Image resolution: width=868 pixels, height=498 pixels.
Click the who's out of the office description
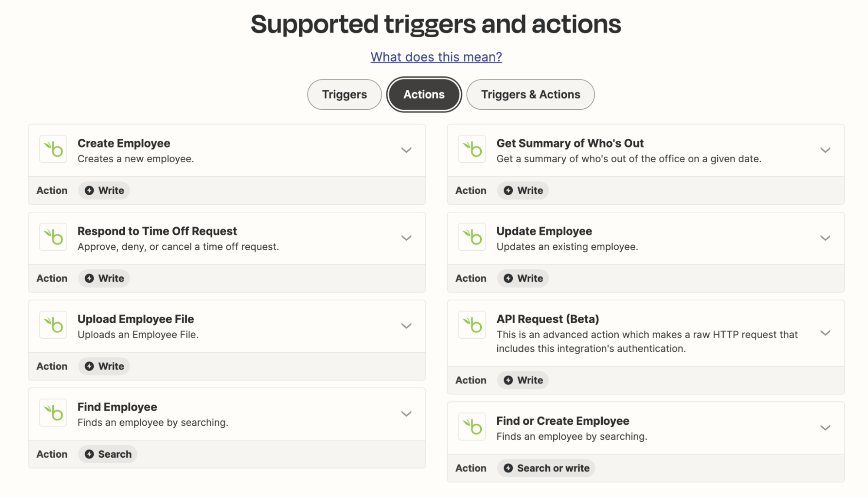pos(629,159)
